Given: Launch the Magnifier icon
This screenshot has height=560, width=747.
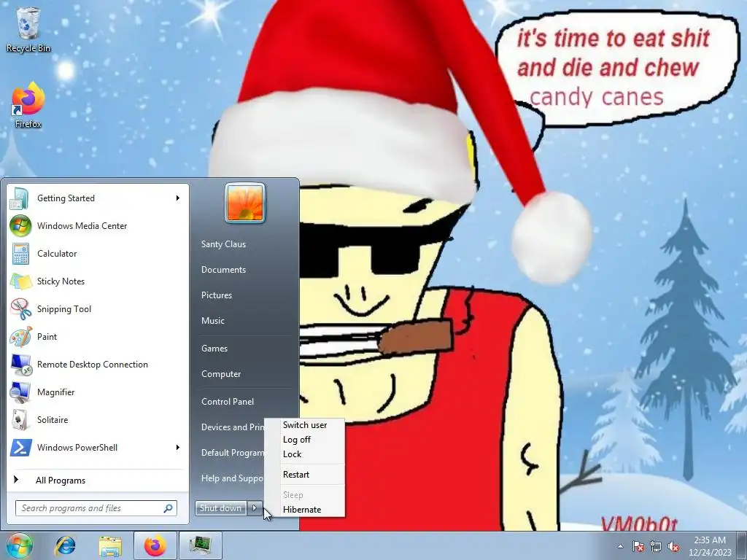Looking at the screenshot, I should (20, 392).
